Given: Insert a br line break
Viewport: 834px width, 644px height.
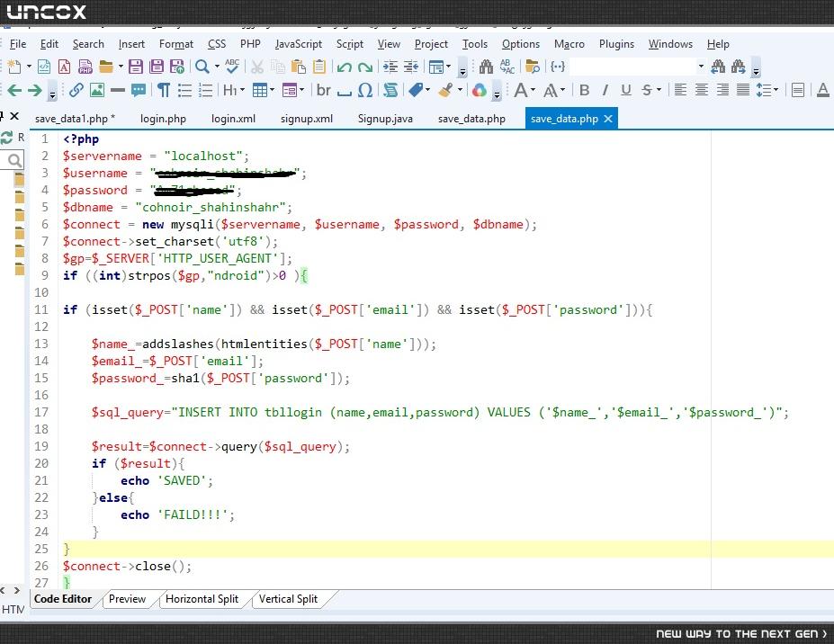Looking at the screenshot, I should point(323,90).
